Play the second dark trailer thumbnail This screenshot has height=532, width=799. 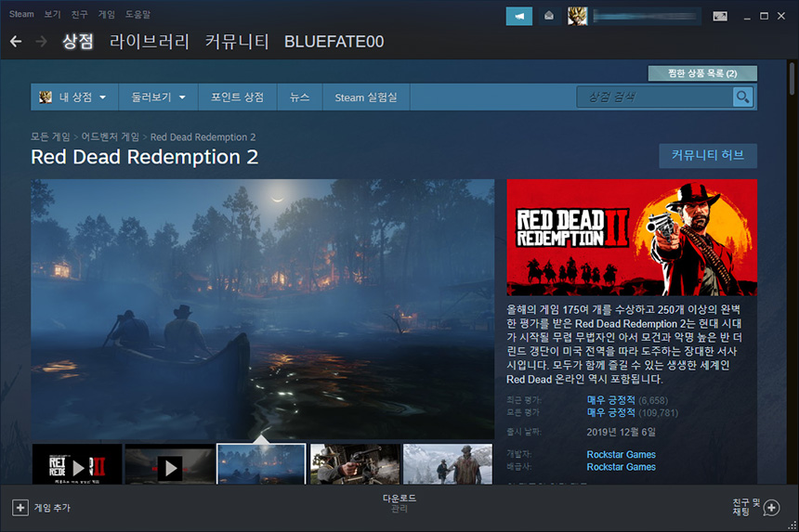[170, 465]
